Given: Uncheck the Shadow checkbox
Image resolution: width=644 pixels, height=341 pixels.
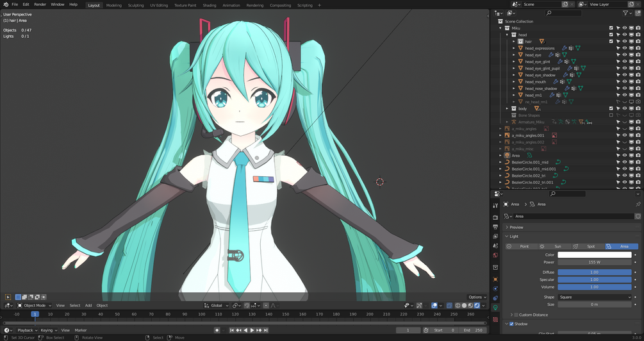Looking at the screenshot, I should point(511,324).
